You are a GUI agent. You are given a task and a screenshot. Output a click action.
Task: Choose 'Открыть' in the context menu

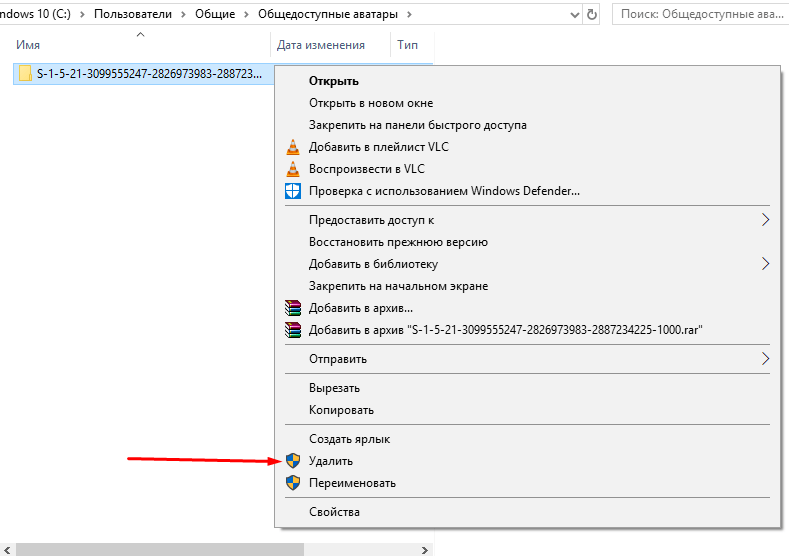(x=334, y=81)
